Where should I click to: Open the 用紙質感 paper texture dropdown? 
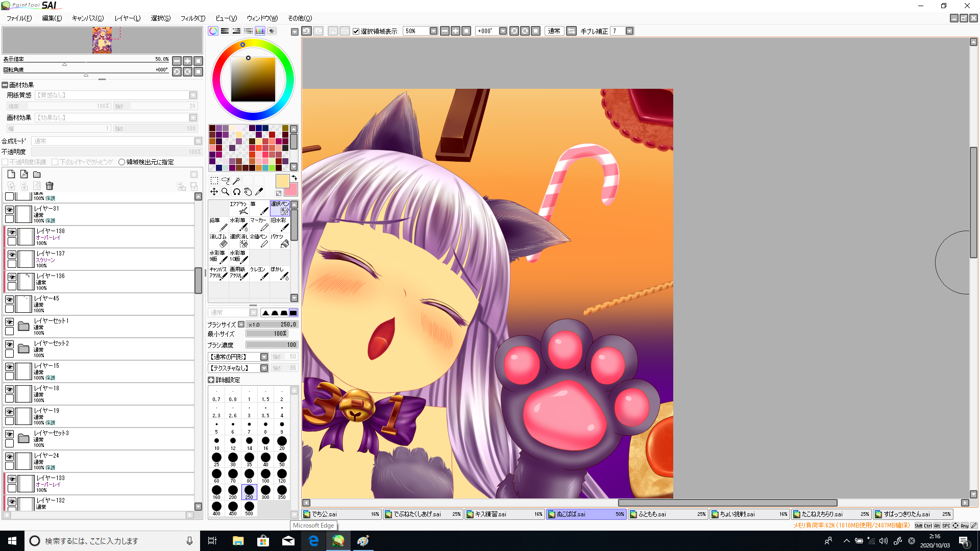click(193, 95)
